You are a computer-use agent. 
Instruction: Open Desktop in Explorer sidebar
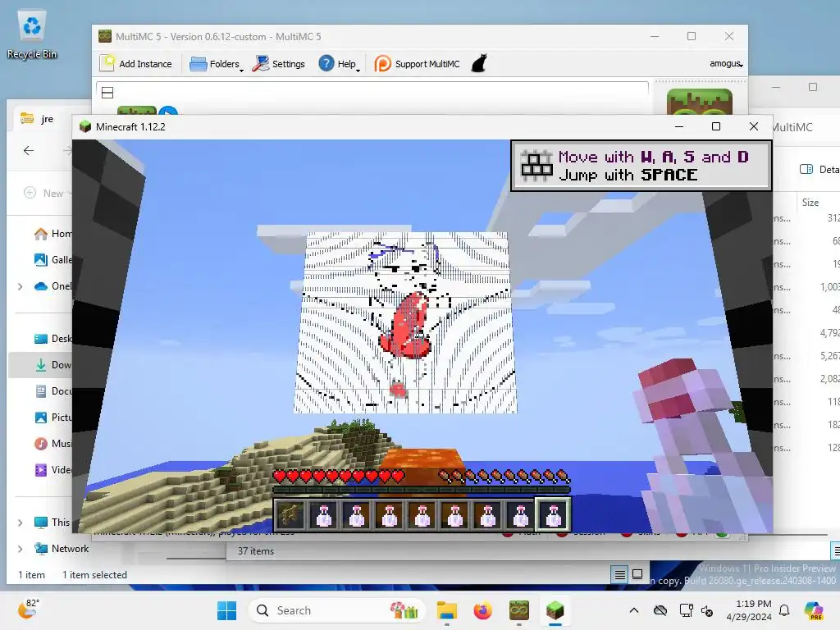point(52,339)
